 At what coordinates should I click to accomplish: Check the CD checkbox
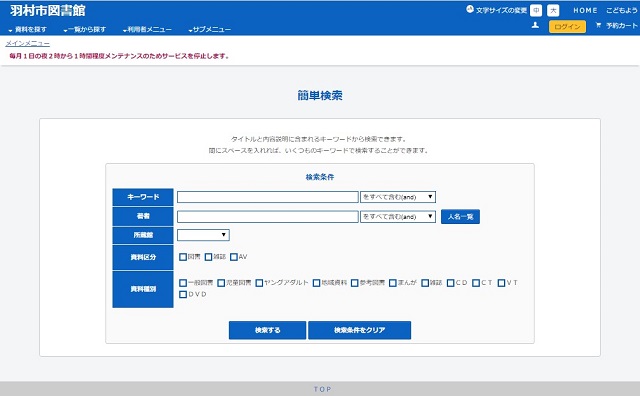coord(450,283)
